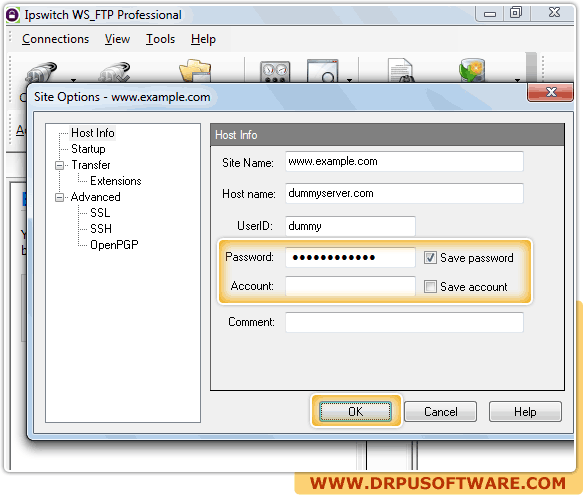
Task: Select SSH in options tree
Action: tap(101, 229)
